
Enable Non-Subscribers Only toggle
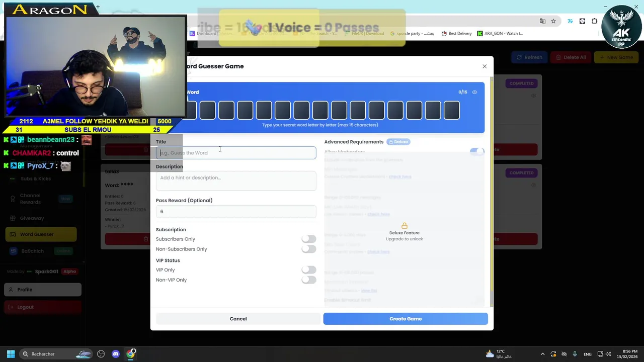pyautogui.click(x=309, y=249)
